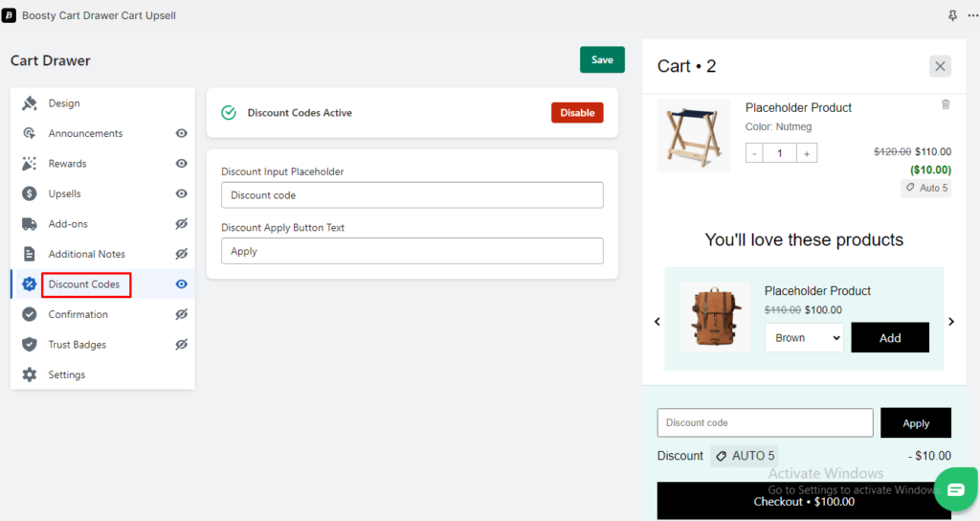Add the backpack upsell product

click(x=890, y=338)
